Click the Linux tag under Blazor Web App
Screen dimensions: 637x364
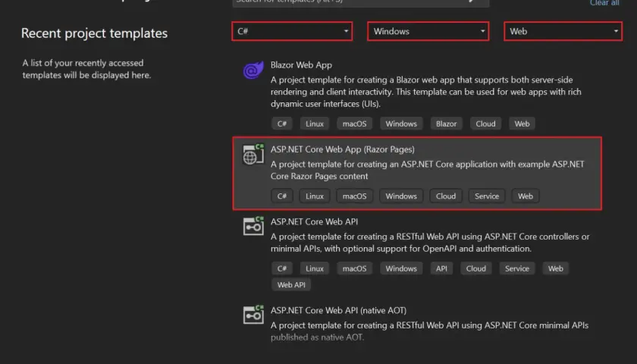[x=315, y=124]
